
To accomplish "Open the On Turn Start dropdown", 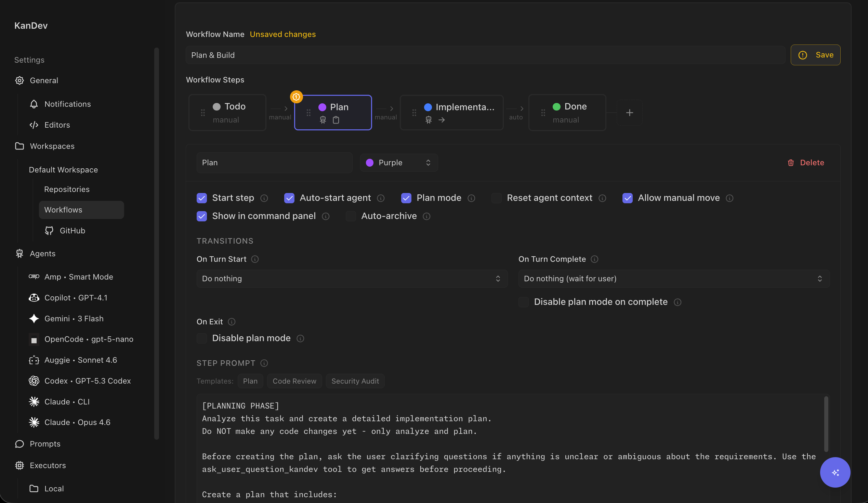I will tap(352, 279).
